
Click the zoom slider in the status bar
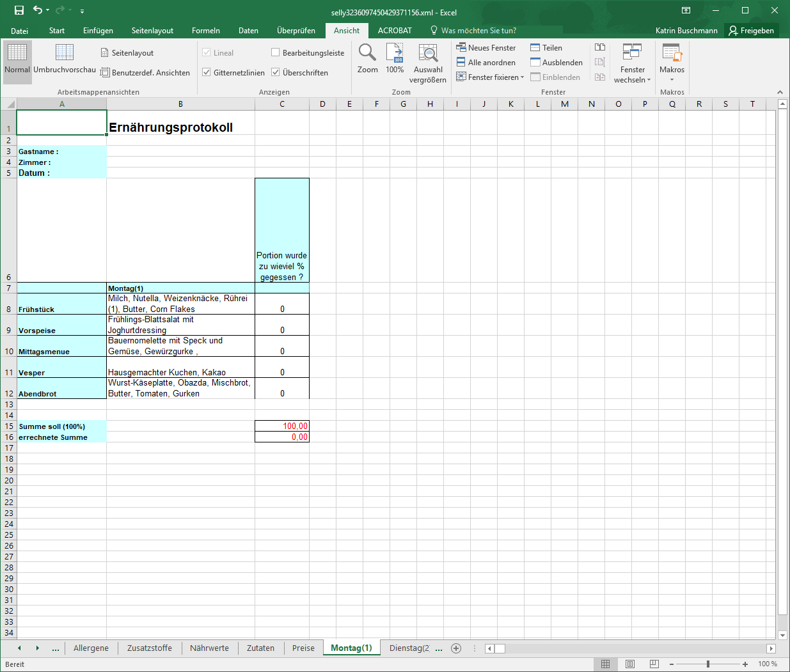tap(708, 664)
